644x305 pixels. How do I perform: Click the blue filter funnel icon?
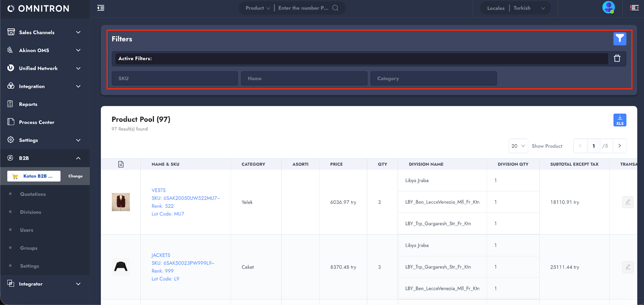(619, 39)
